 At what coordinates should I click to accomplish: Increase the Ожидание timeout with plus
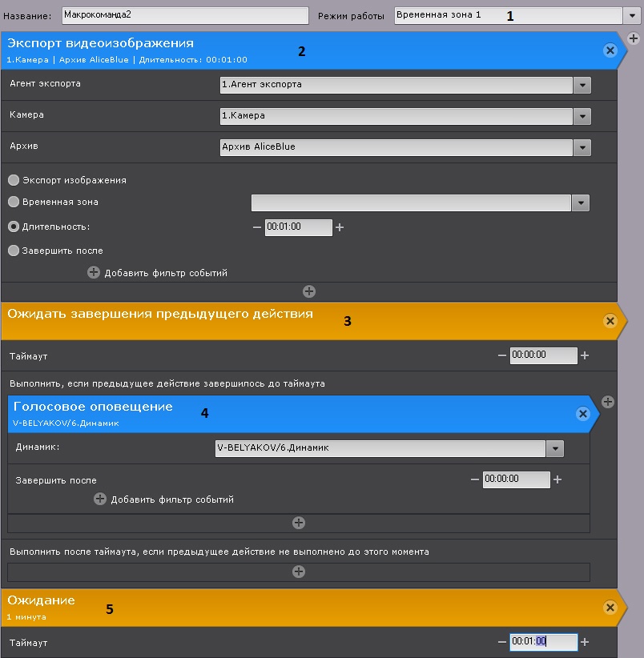pos(585,642)
